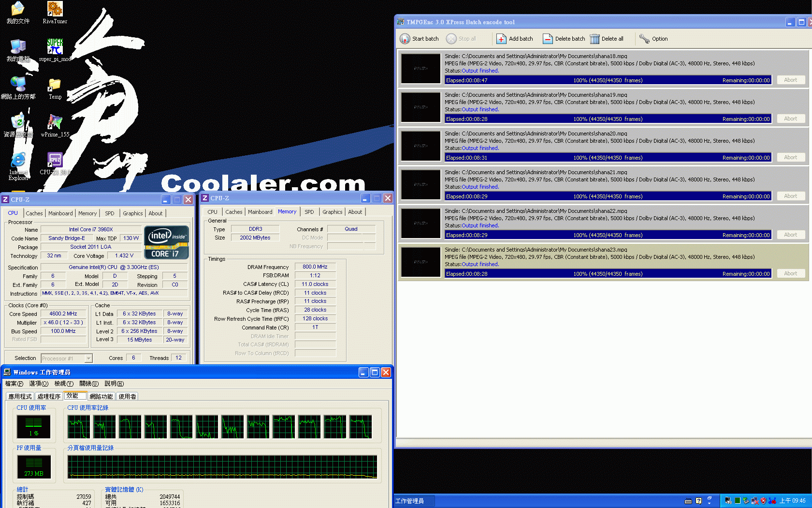Click the Start batch icon in TMPGEnc

[405, 39]
